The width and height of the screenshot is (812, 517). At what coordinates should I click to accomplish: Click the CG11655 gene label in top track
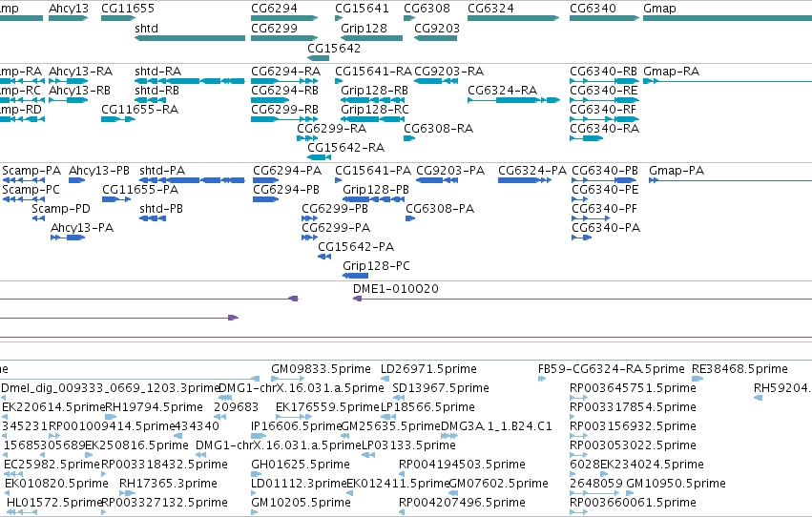click(x=128, y=9)
